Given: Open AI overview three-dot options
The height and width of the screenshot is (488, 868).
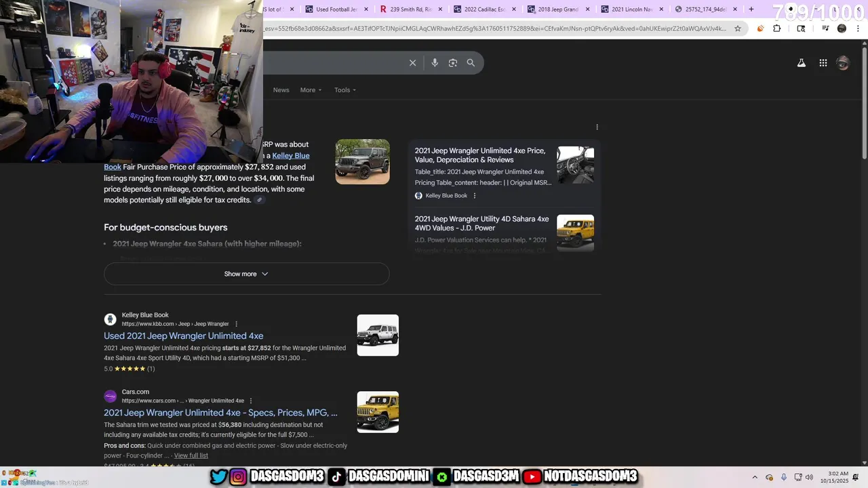Looking at the screenshot, I should coord(597,127).
